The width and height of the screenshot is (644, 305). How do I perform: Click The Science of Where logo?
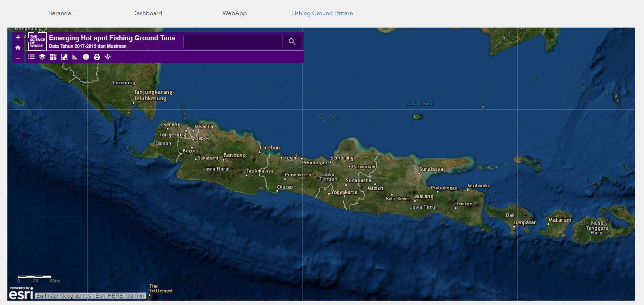(37, 41)
